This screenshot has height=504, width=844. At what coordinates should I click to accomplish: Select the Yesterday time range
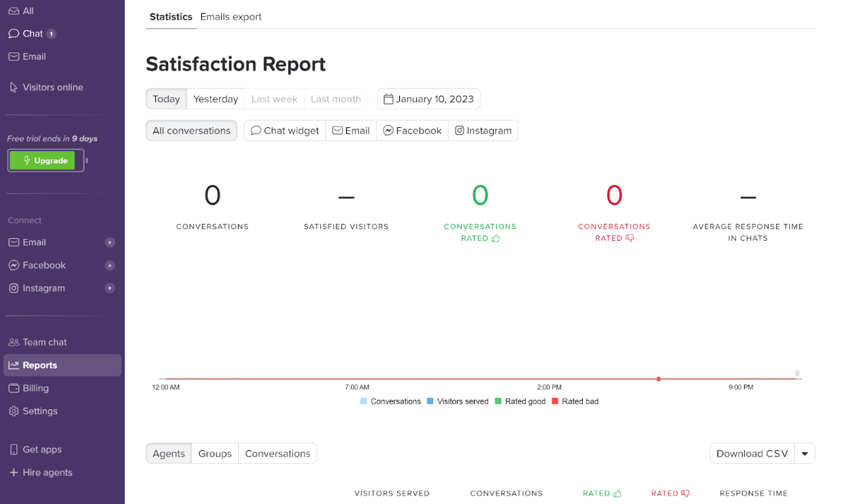click(215, 99)
